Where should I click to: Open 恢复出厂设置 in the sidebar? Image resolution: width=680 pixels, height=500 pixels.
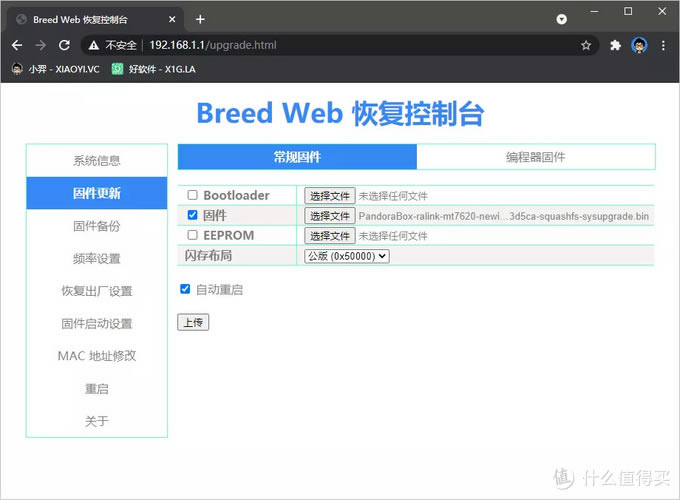click(x=97, y=291)
